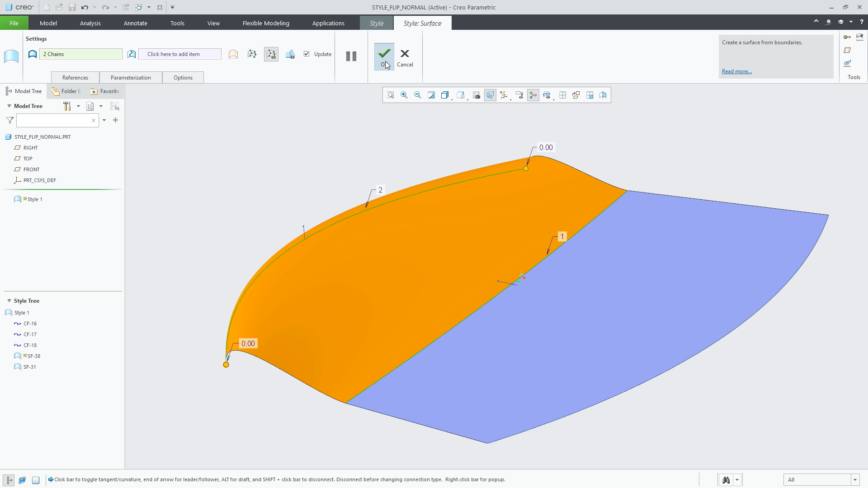Click the Refit view icon
This screenshot has width=868, height=488.
click(391, 95)
